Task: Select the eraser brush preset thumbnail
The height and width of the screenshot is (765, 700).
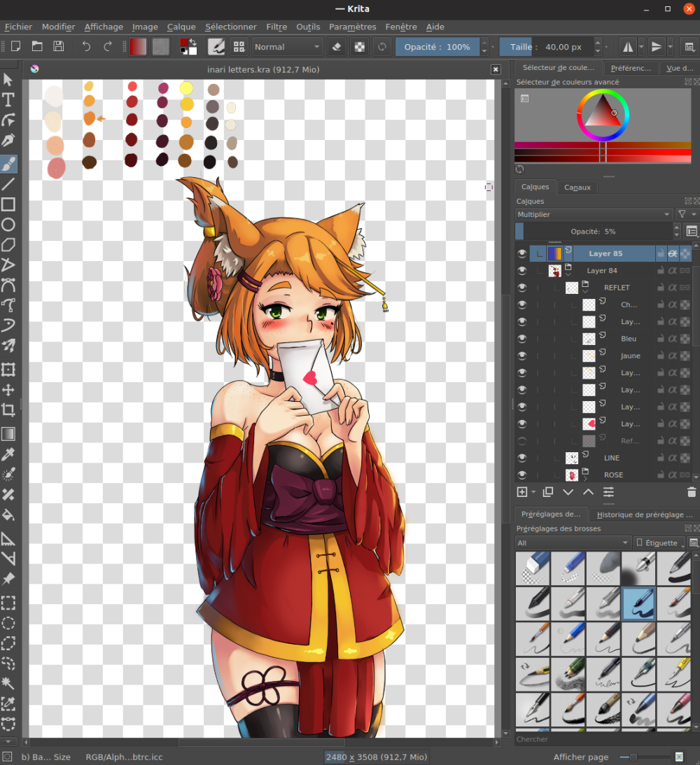Action: click(x=533, y=568)
